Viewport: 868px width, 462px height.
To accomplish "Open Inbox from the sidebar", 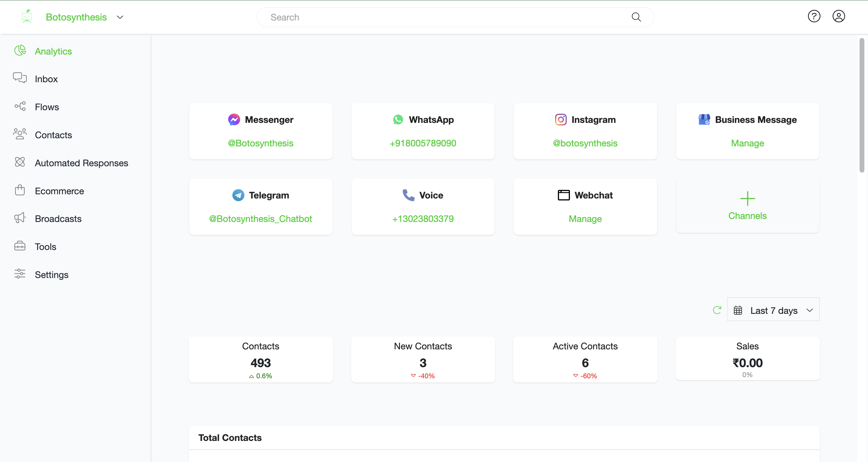I will point(46,79).
